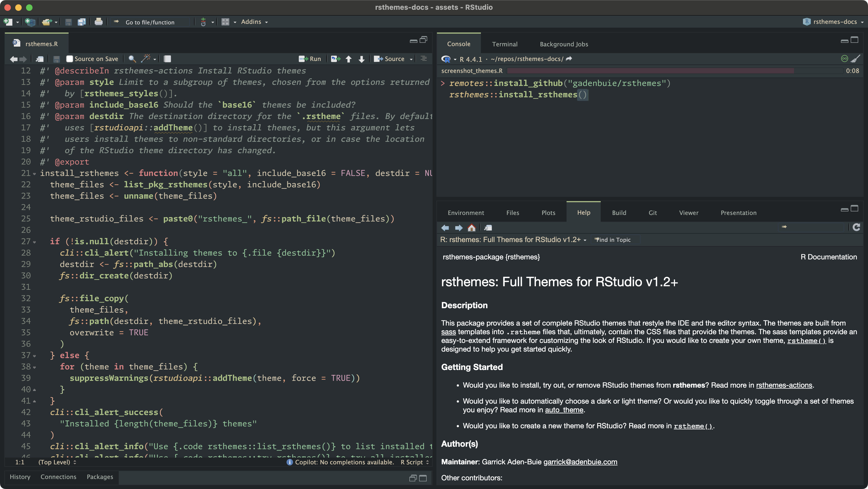Re-run previous code region icon
868x489 pixels.
(335, 59)
